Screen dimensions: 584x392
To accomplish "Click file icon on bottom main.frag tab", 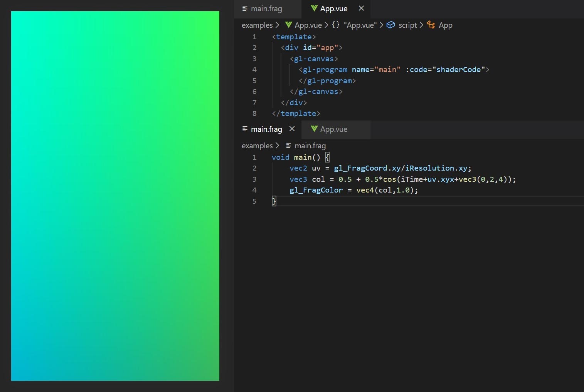I will pos(245,129).
